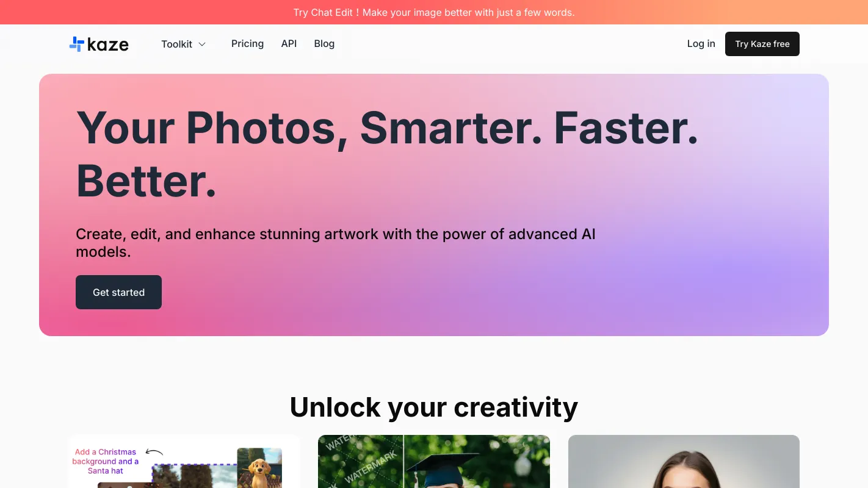Click the Log in link

(x=701, y=44)
